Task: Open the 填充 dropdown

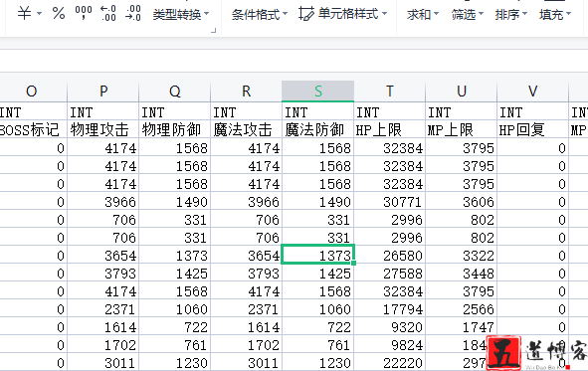Action: (555, 14)
